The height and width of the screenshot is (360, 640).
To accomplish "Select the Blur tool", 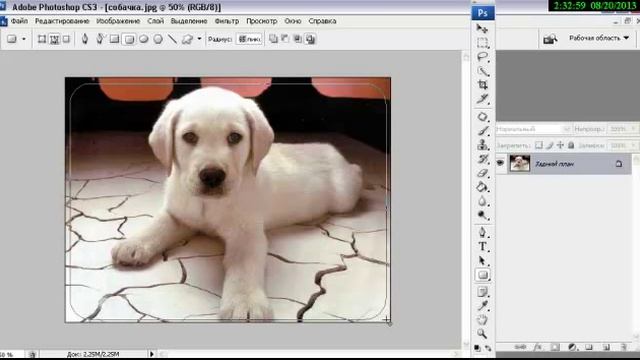I will (x=482, y=201).
